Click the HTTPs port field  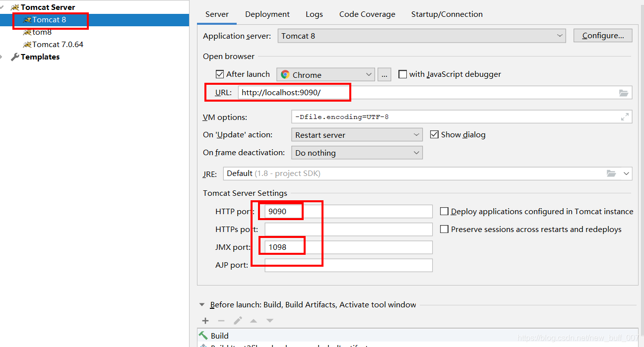pos(348,229)
